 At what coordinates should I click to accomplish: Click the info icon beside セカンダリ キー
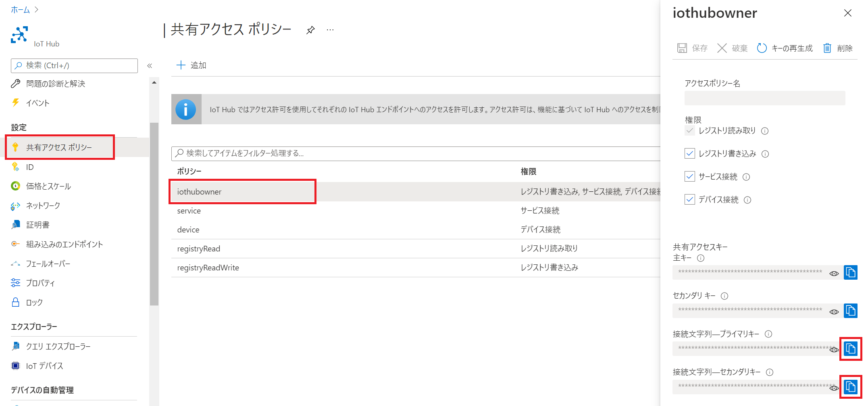(x=724, y=296)
